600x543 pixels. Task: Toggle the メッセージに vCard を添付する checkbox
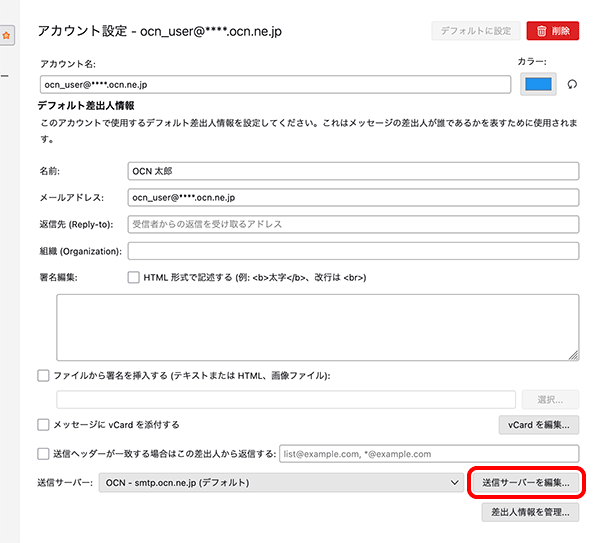(x=43, y=425)
